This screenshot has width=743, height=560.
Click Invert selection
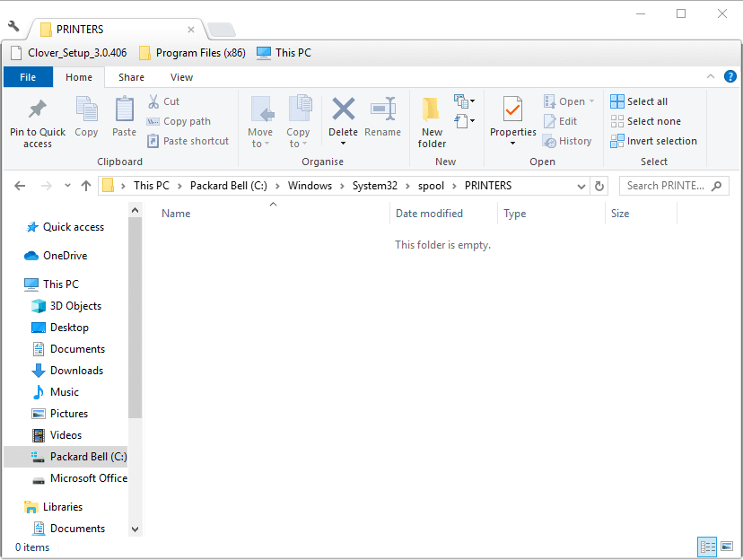(653, 141)
